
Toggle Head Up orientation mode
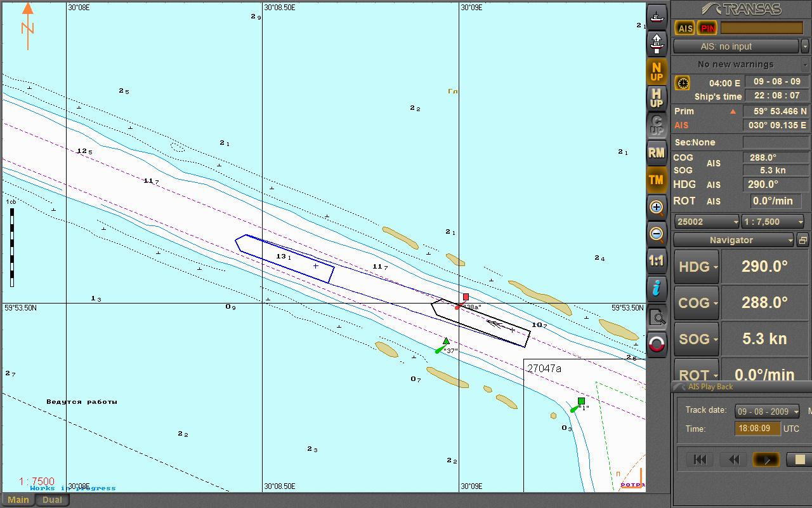point(657,98)
